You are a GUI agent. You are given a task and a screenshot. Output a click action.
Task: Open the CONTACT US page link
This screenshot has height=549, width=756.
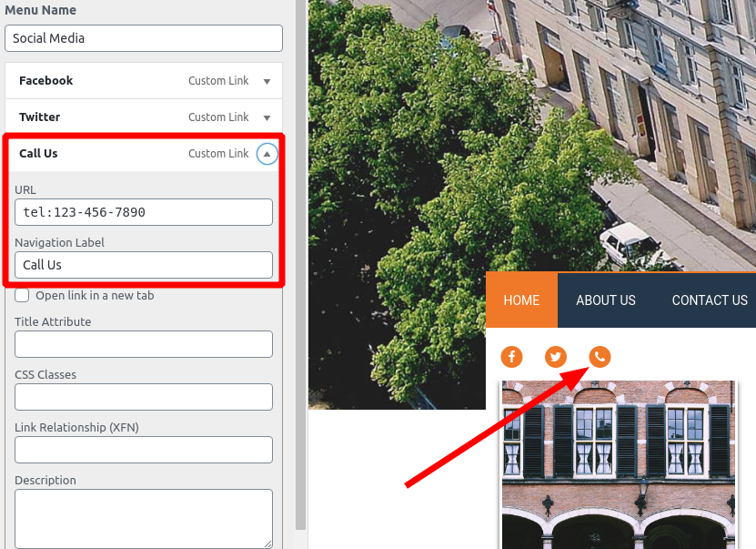[710, 300]
